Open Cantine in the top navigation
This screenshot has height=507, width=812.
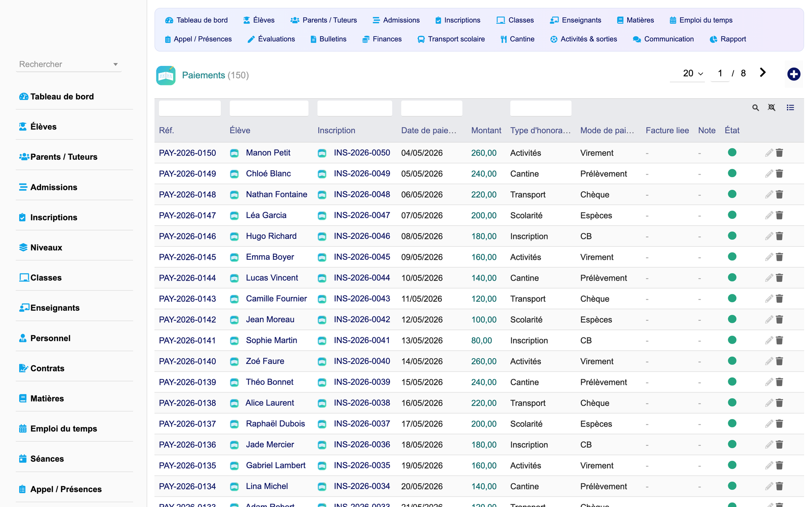[517, 39]
